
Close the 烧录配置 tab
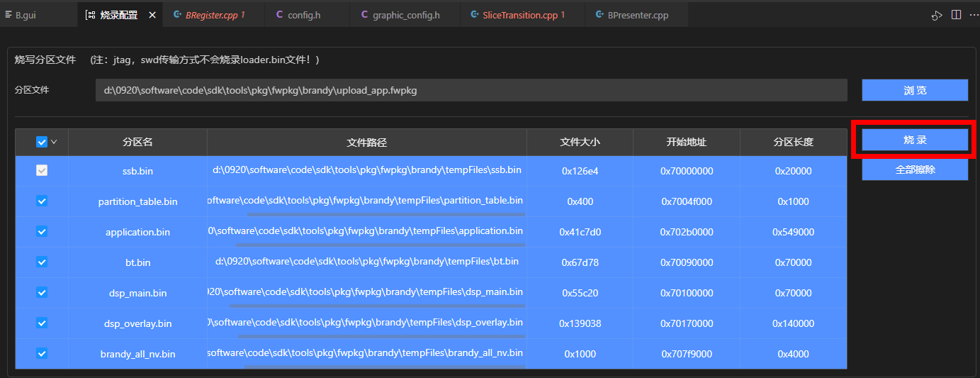152,15
